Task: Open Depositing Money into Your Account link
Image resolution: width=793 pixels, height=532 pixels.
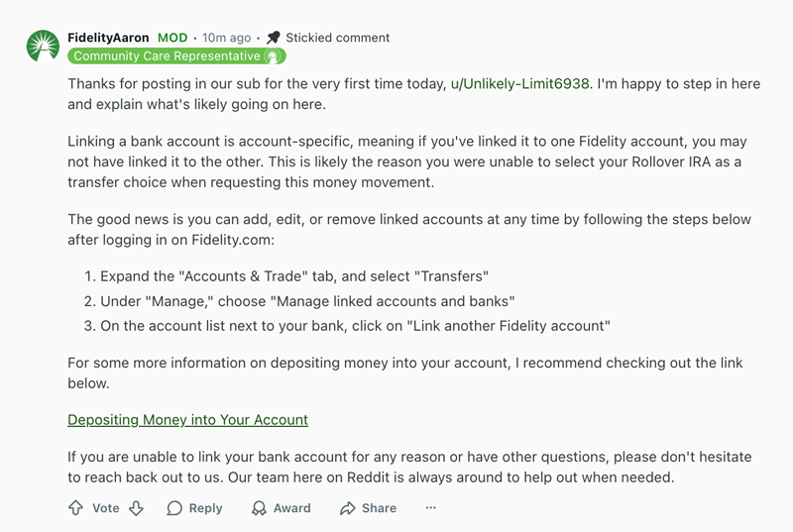Action: point(187,420)
